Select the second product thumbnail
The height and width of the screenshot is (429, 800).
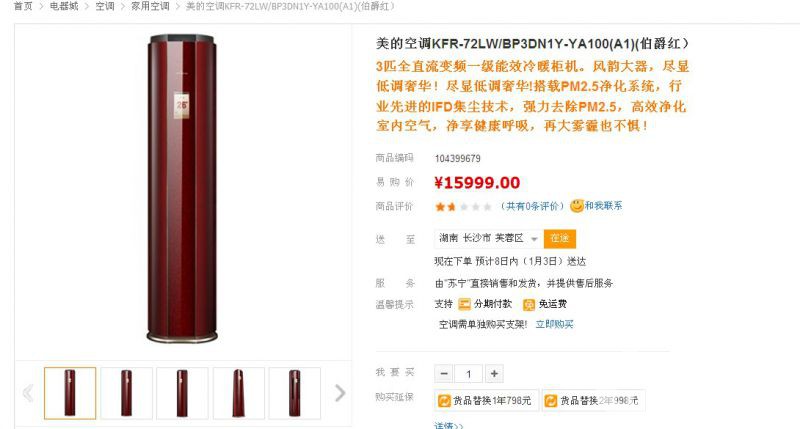(127, 393)
